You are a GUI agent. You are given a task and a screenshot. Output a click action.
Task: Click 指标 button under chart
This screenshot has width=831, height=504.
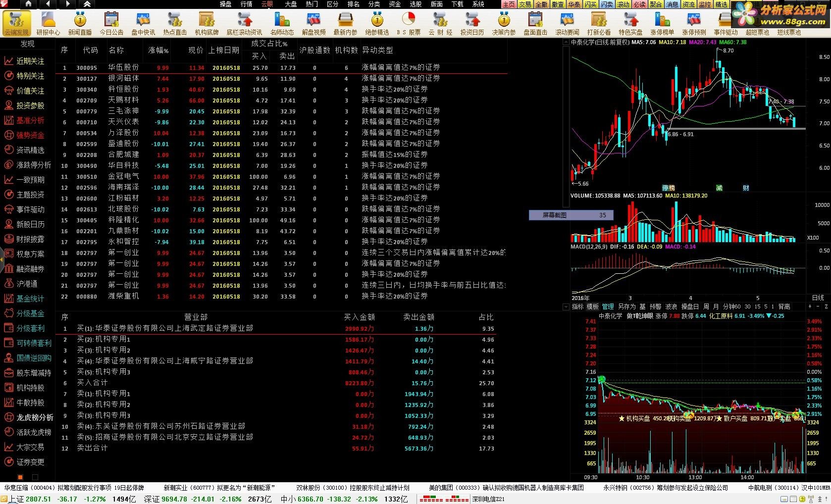578,307
